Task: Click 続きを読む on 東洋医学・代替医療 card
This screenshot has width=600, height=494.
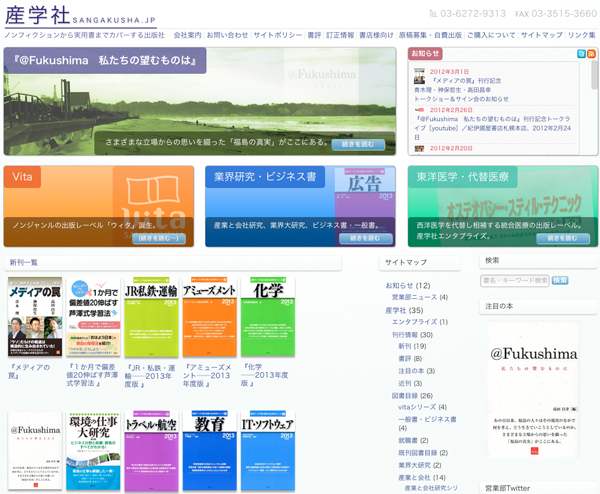Action: (x=562, y=238)
